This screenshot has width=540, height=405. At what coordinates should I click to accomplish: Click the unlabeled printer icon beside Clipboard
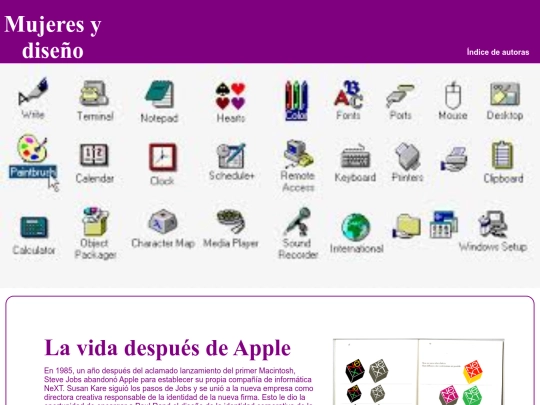pyautogui.click(x=454, y=159)
